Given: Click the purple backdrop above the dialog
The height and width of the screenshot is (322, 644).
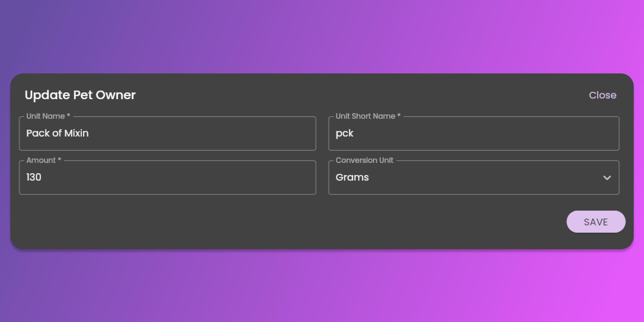Looking at the screenshot, I should coord(322,35).
